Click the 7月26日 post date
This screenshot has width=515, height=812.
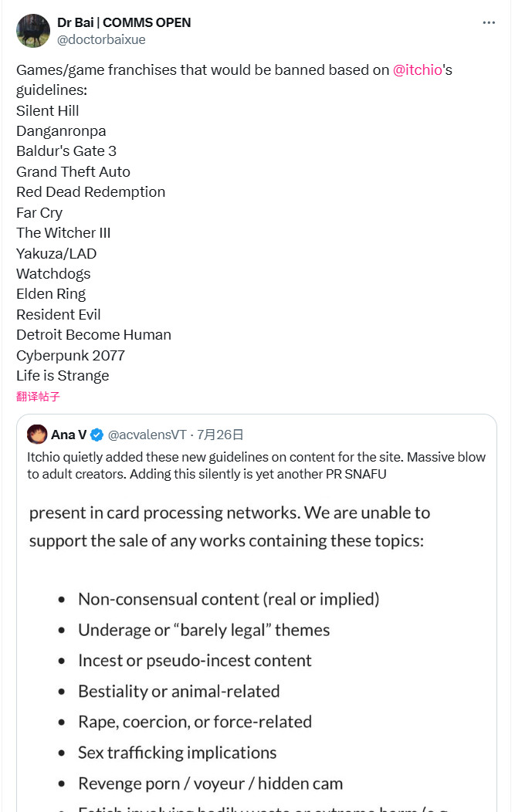(220, 434)
